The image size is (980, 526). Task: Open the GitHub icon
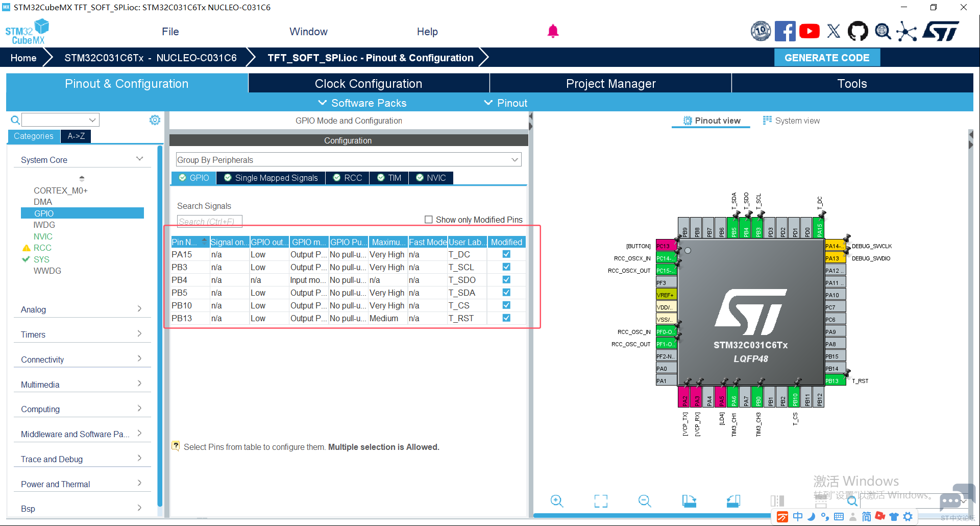(x=857, y=31)
